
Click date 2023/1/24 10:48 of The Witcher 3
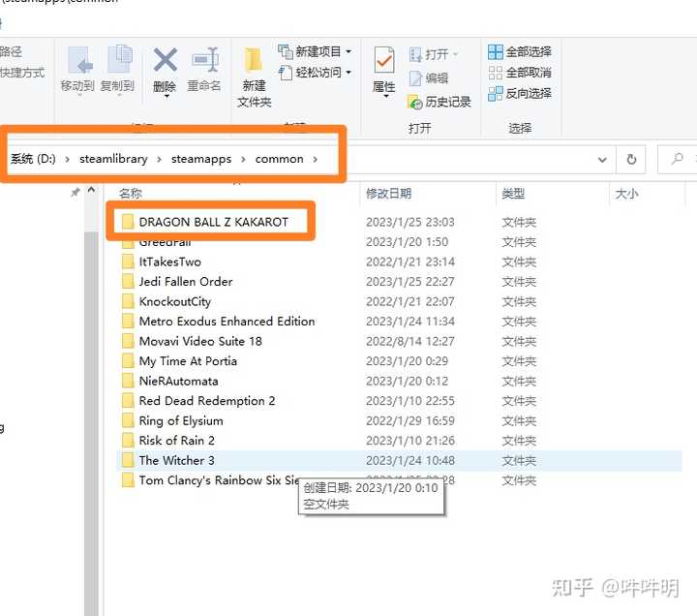pos(410,460)
